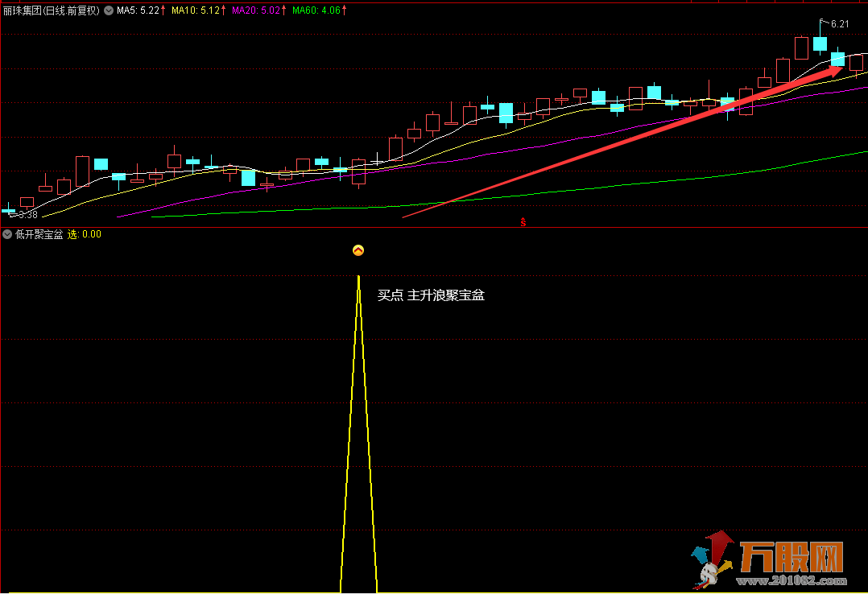Click the yellow buy-signal spike peak
Viewport: 868px width, 594px height.
(359, 278)
